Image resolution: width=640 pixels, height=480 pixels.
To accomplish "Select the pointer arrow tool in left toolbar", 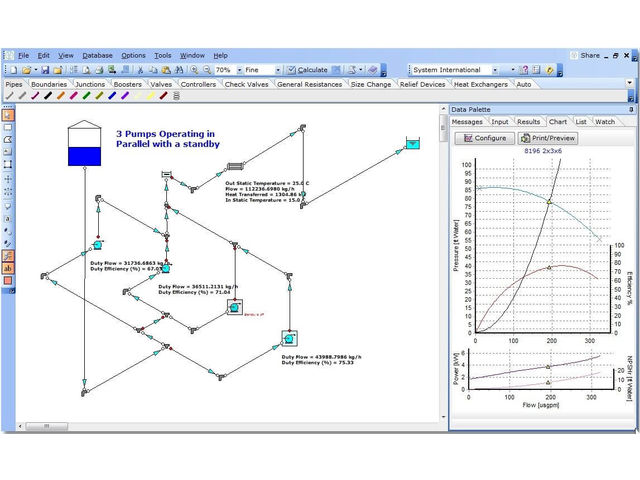I will point(8,115).
